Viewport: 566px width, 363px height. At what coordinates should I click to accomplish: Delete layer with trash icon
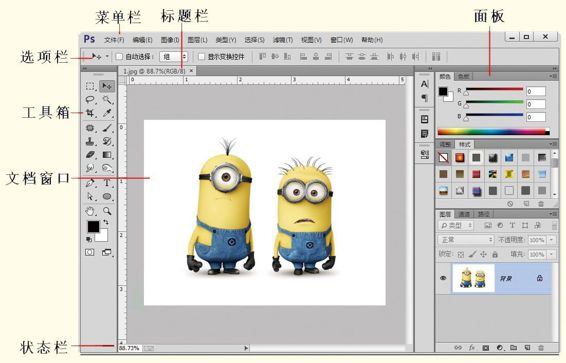pos(541,348)
